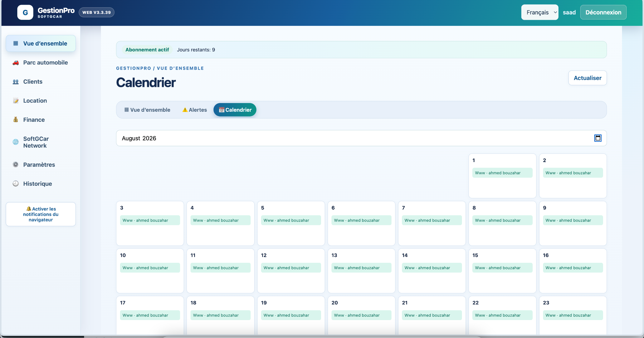Click the August 2026 month input field
Viewport: 644px width, 338px height.
(x=361, y=138)
